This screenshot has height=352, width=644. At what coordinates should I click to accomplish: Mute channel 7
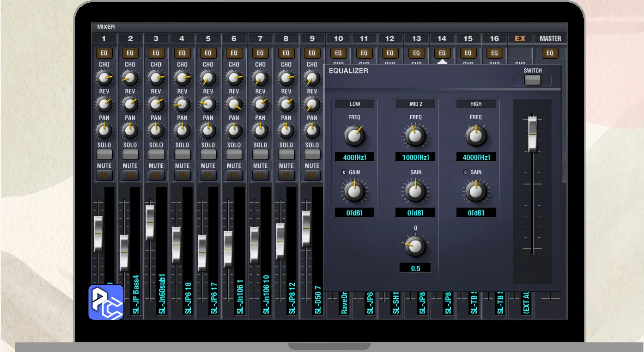click(260, 175)
